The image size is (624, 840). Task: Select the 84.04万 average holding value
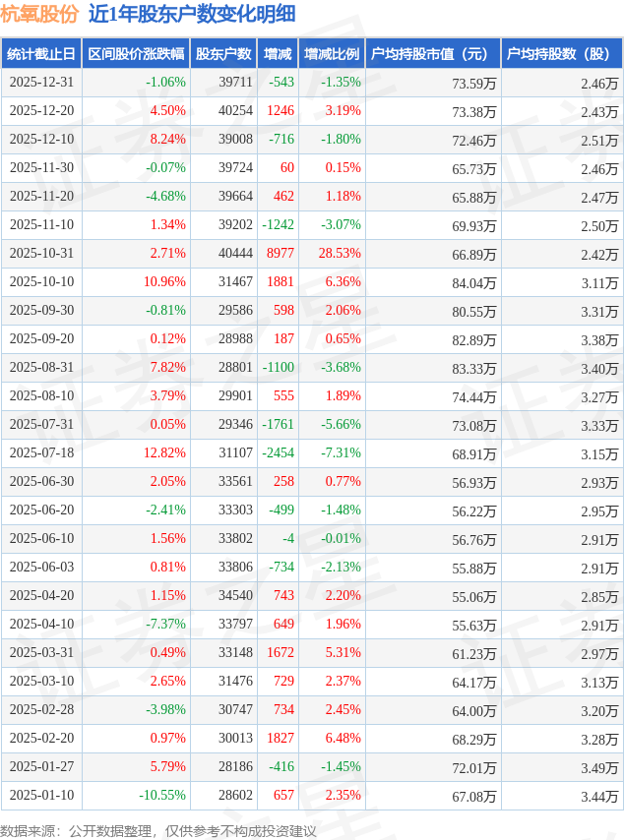click(473, 282)
